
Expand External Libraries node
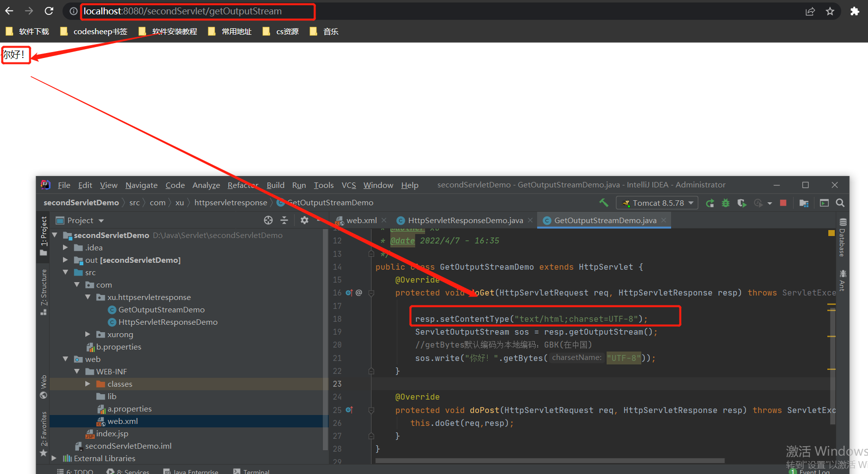point(54,458)
